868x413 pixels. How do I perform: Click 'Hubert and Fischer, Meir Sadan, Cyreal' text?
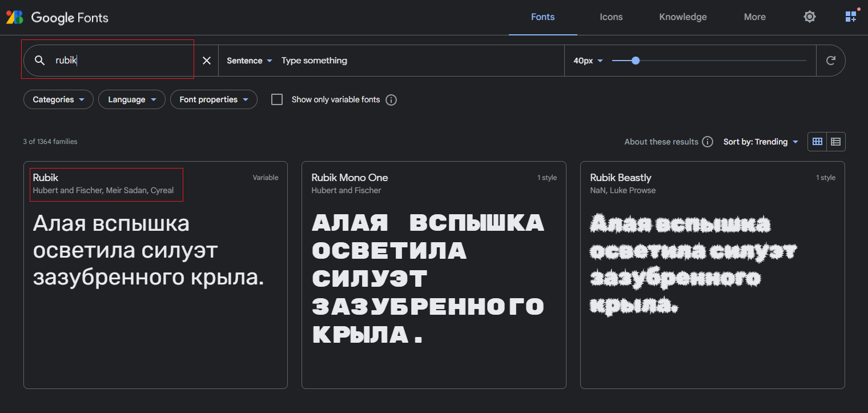tap(103, 190)
